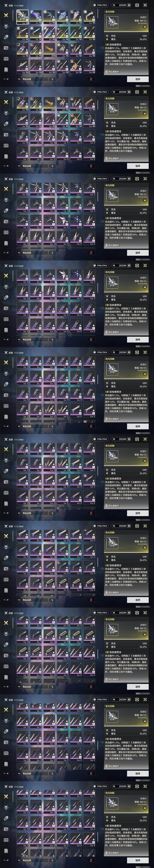
Task: Open the Echo demon-mask tab in topmost sidebar
Action: tap(6, 26)
